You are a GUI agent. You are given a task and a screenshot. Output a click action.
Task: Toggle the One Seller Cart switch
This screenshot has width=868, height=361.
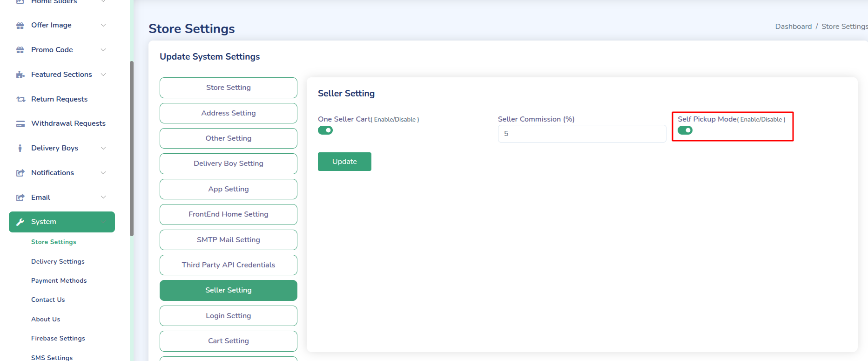point(325,130)
